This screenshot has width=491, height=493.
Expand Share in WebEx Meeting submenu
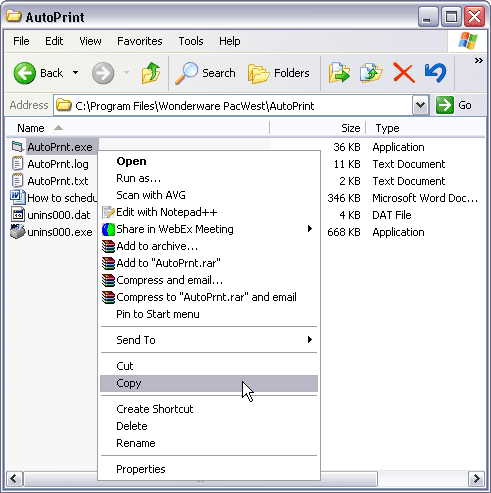click(209, 229)
